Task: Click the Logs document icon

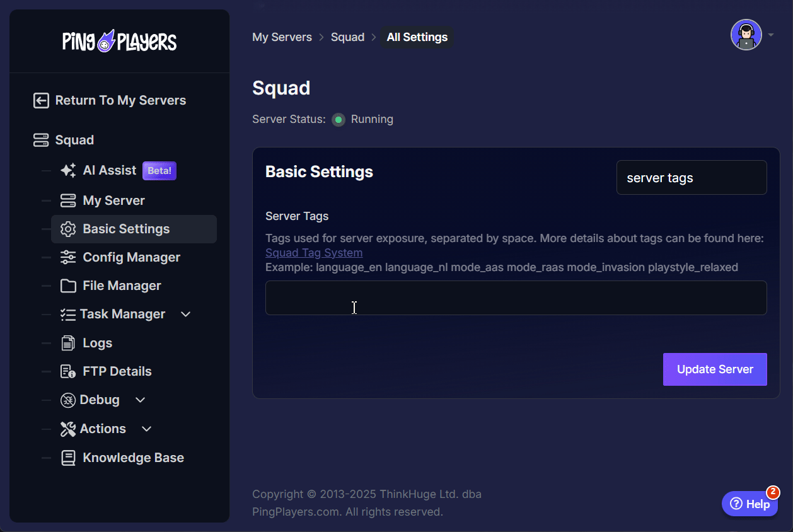Action: coord(68,343)
